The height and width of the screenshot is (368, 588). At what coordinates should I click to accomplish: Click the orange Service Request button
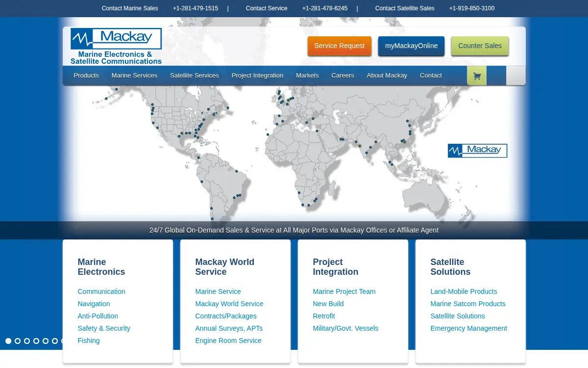[340, 46]
